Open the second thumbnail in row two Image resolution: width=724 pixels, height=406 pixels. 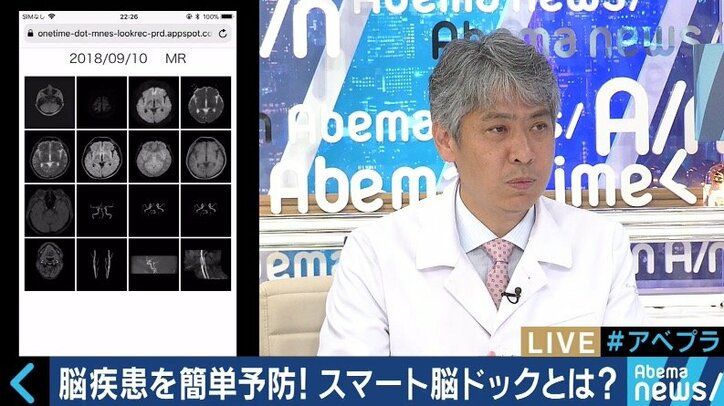click(x=102, y=157)
